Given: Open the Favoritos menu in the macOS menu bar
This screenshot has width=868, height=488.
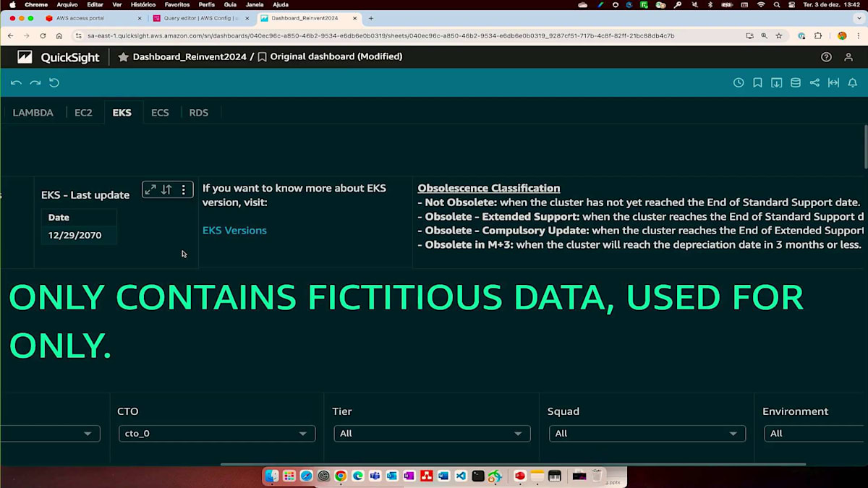Looking at the screenshot, I should click(x=177, y=4).
